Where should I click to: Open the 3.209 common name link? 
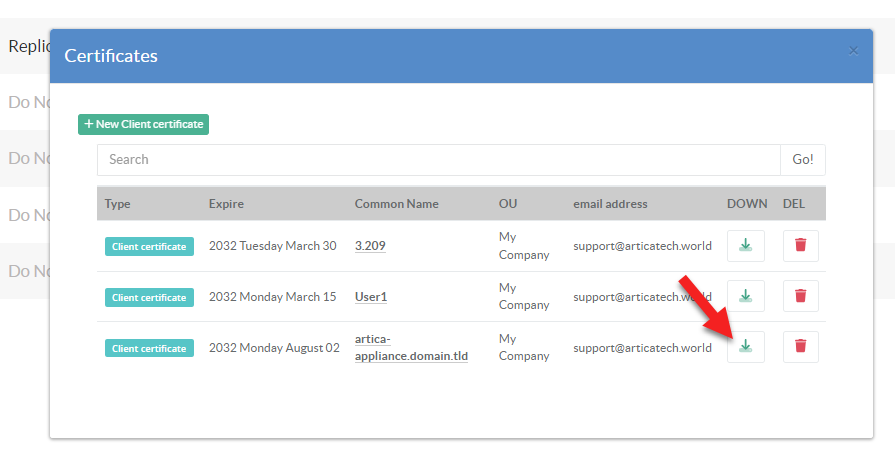pos(370,246)
